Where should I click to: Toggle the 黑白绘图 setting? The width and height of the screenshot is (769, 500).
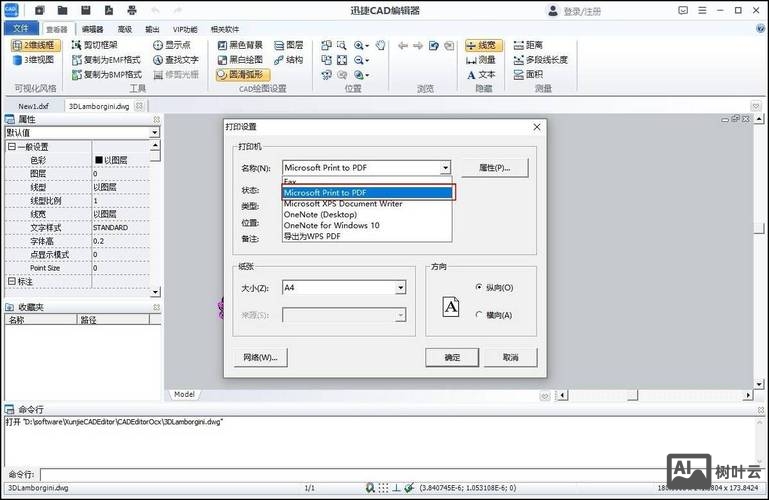(240, 60)
